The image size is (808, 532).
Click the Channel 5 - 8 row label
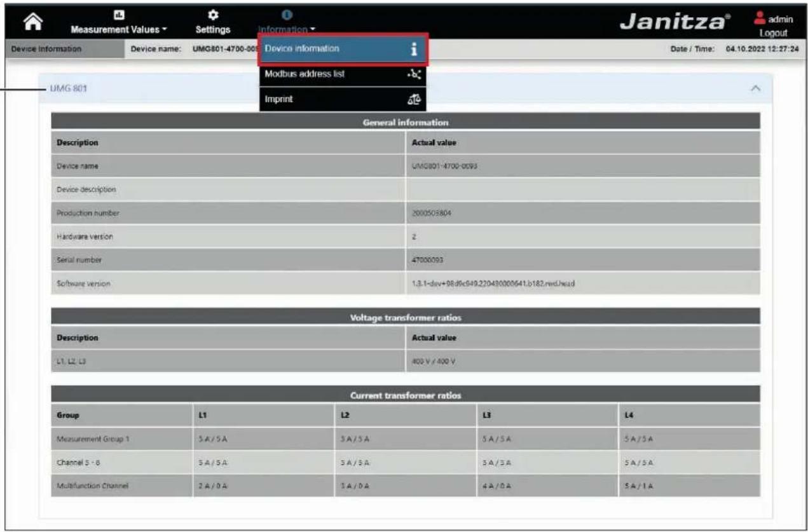(77, 462)
